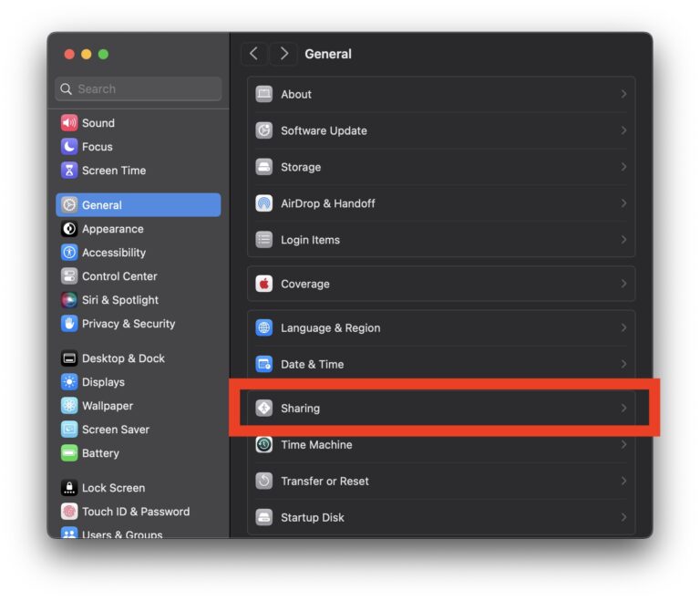Click the Coverage Apple logo icon
The image size is (700, 601).
coord(263,284)
